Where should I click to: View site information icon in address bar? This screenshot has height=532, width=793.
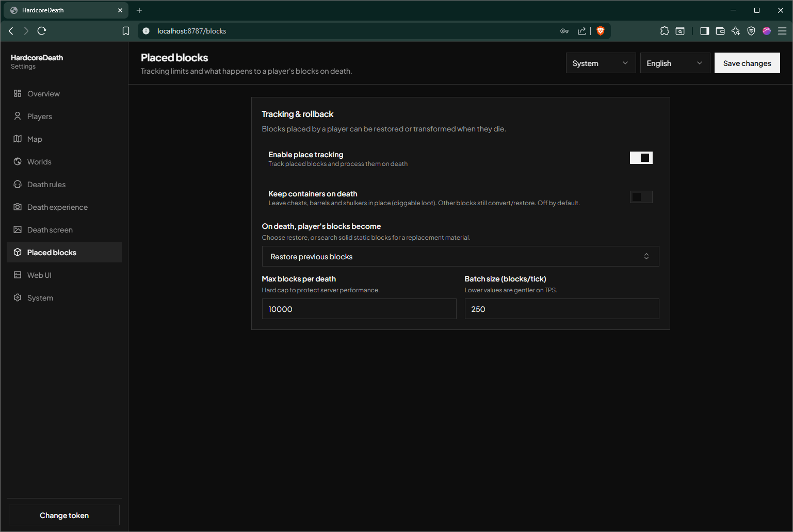click(x=146, y=31)
